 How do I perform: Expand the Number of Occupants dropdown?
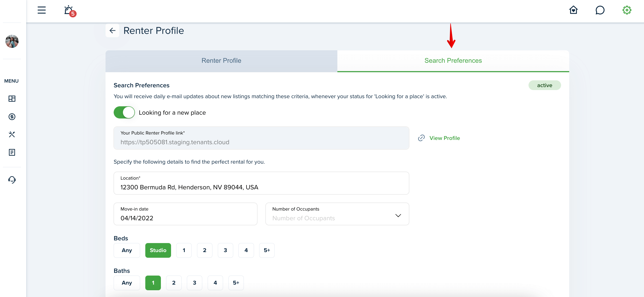click(337, 214)
